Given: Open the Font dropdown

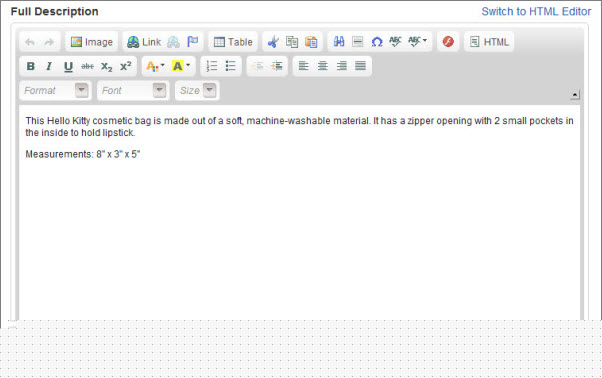Looking at the screenshot, I should [133, 91].
